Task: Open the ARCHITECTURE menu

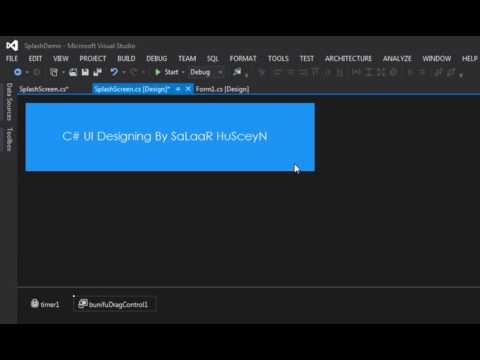Action: coord(348,59)
